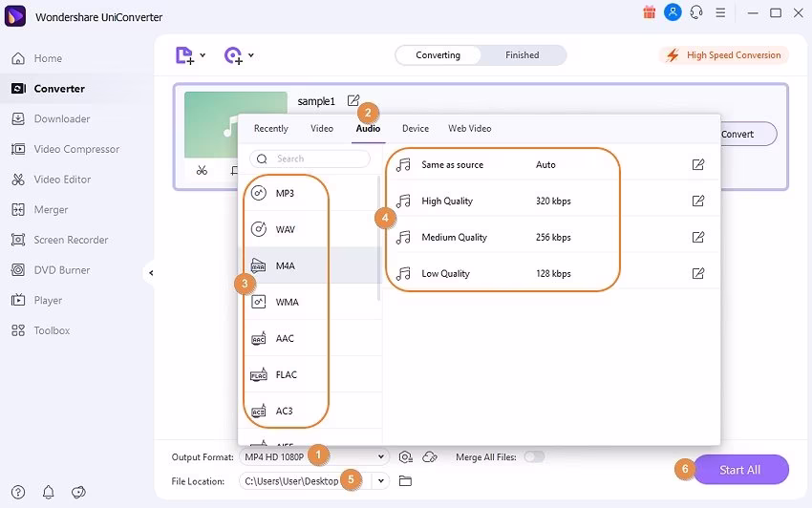
Task: Open Home in the sidebar
Action: pyautogui.click(x=76, y=58)
